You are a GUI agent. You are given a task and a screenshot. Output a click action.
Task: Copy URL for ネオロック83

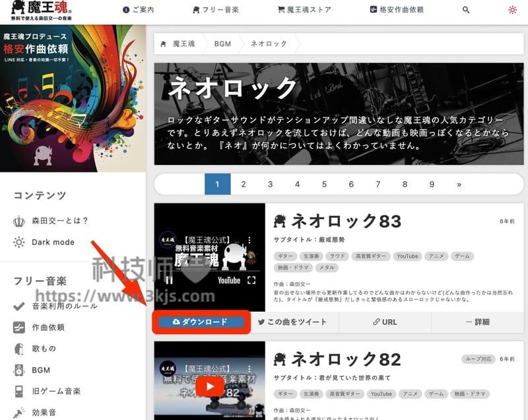(385, 322)
